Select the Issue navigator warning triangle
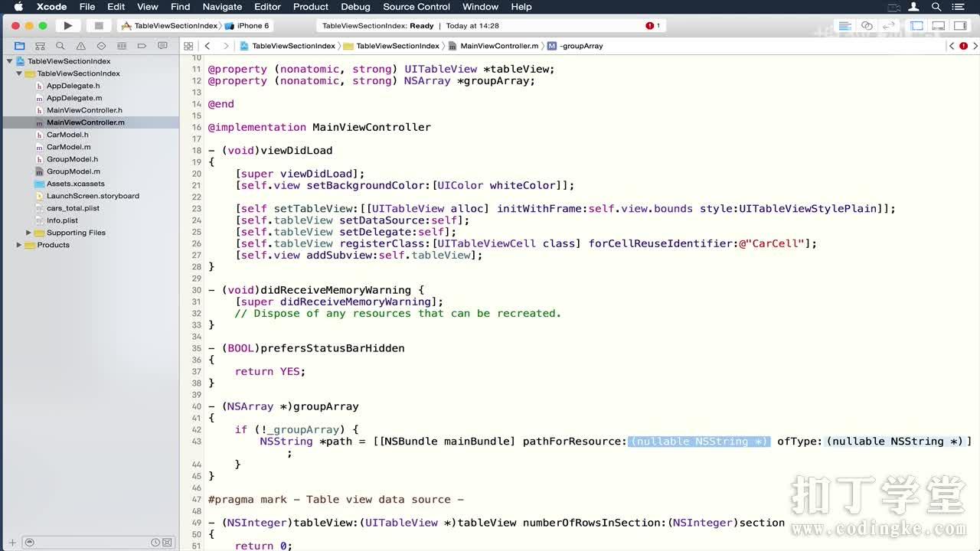The height and width of the screenshot is (551, 980). [80, 46]
